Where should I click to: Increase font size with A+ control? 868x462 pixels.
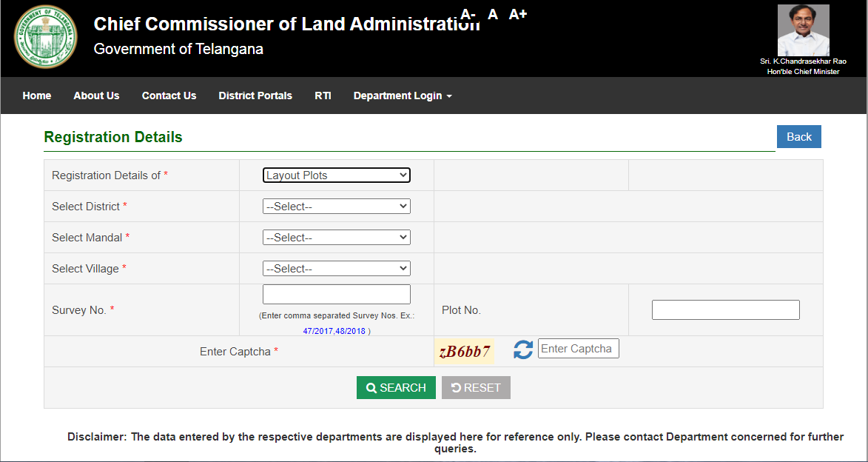click(518, 14)
